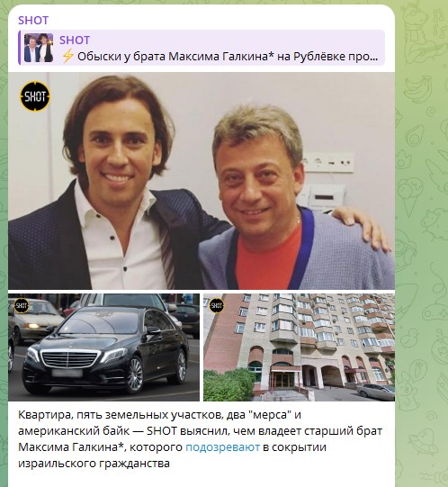Open the large photo of two men
The width and height of the screenshot is (448, 487).
202,181
